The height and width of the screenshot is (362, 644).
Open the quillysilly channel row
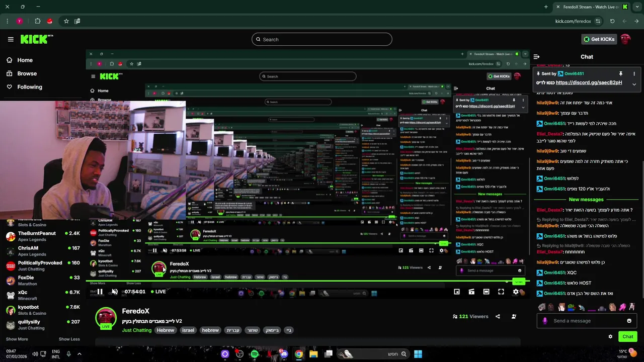(x=42, y=324)
